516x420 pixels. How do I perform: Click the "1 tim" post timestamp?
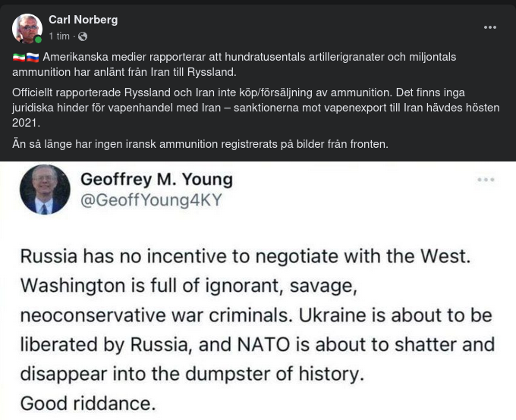(x=59, y=36)
